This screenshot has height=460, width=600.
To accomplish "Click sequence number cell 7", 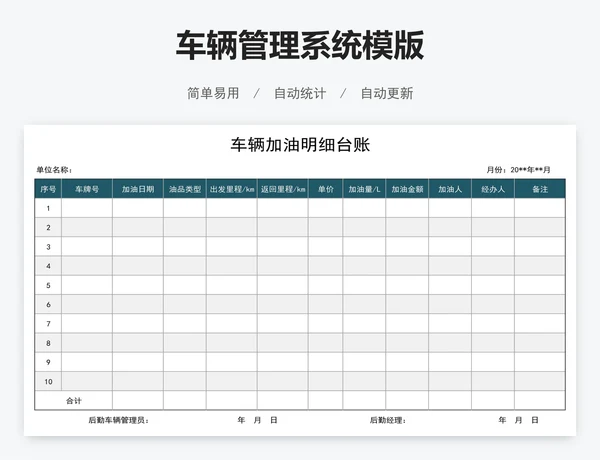I will (48, 323).
